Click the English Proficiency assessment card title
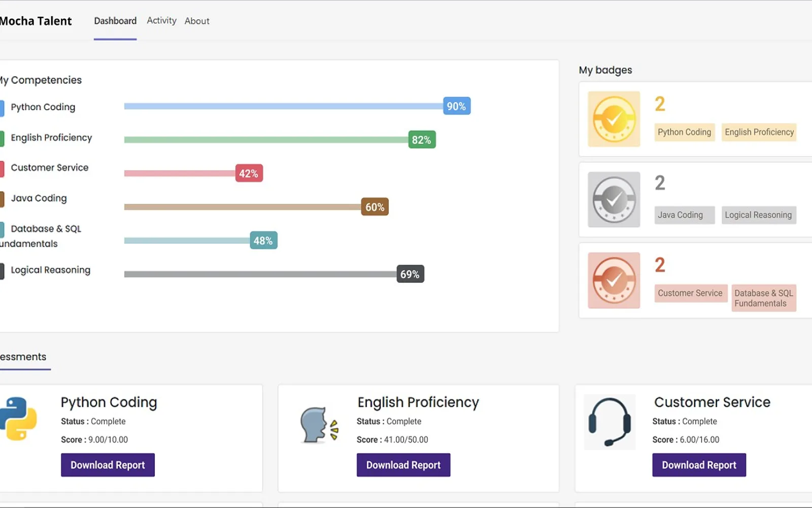 [x=418, y=402]
